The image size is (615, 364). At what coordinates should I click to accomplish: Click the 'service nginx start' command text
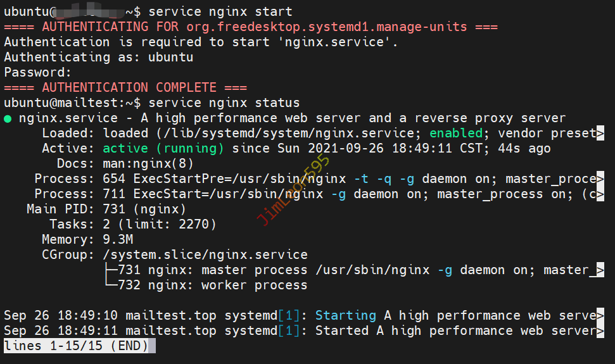[220, 11]
